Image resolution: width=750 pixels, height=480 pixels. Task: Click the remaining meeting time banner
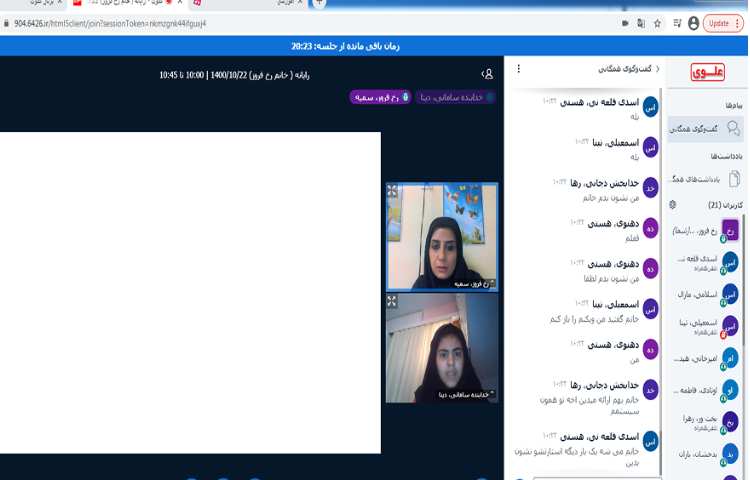[x=345, y=46]
